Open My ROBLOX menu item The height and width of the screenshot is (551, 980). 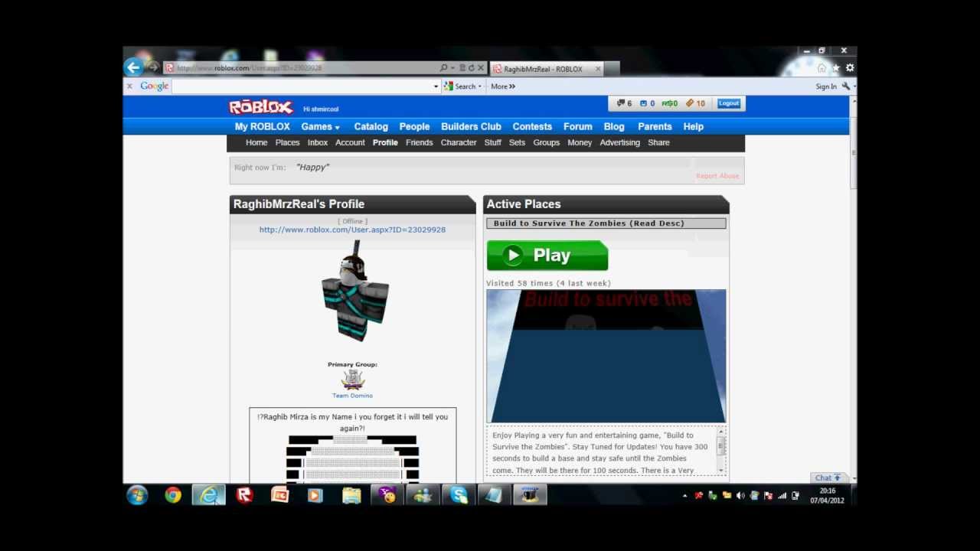(x=262, y=126)
